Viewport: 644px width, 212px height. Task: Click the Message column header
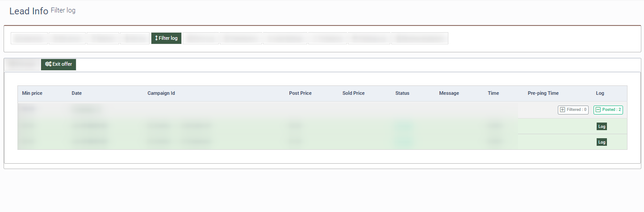tap(449, 93)
